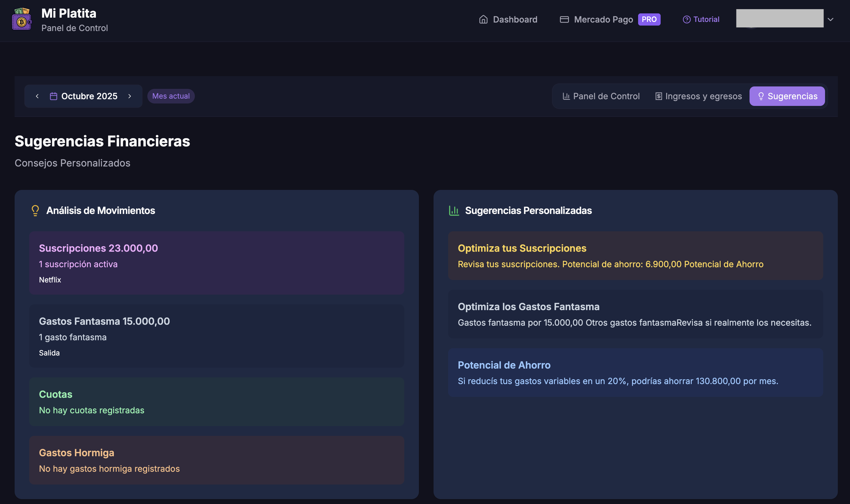Open the Tutorial link
The width and height of the screenshot is (850, 504).
tap(706, 19)
